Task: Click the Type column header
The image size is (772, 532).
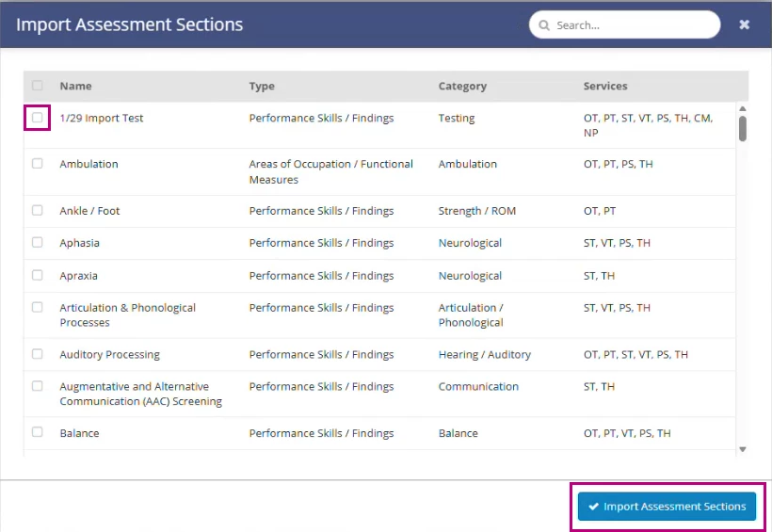Action: [x=262, y=86]
